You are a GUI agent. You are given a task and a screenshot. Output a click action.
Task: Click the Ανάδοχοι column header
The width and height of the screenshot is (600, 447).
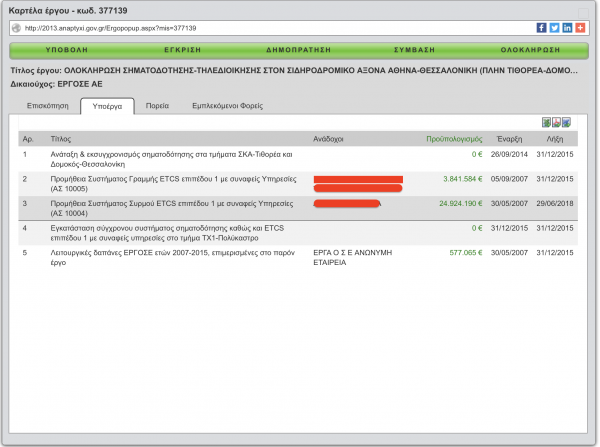[x=330, y=139]
